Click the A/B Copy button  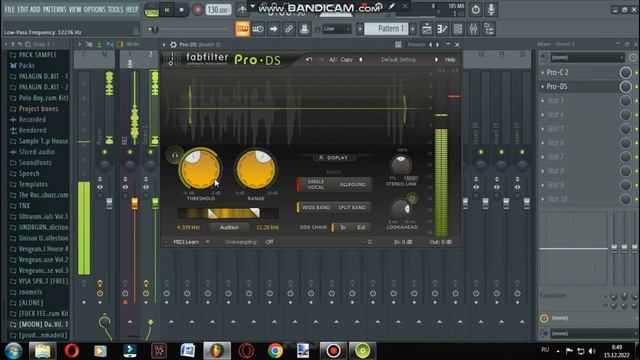pyautogui.click(x=347, y=60)
